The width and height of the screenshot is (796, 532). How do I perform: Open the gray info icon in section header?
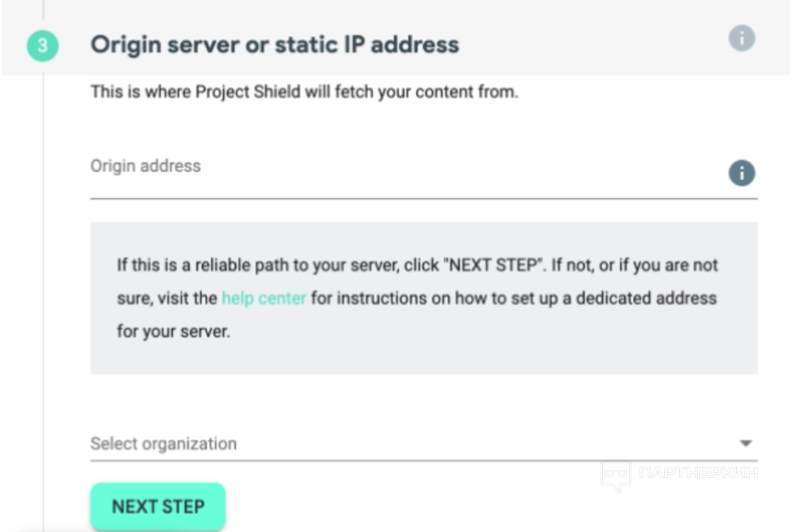pyautogui.click(x=741, y=38)
